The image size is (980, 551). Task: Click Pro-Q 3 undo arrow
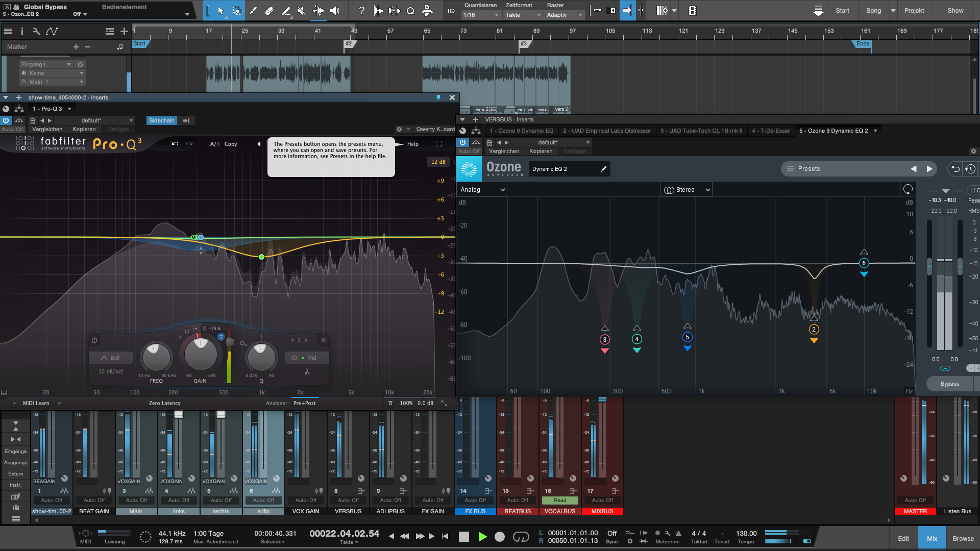pyautogui.click(x=175, y=144)
